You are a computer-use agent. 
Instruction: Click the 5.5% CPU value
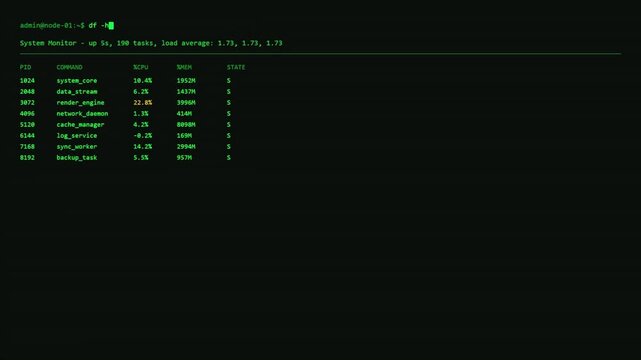[x=141, y=158]
